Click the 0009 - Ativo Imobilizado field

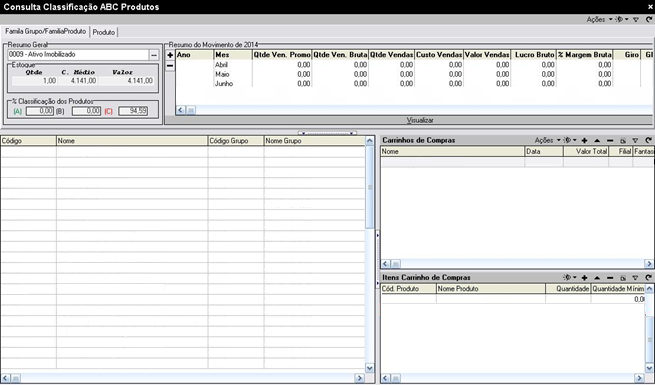point(78,55)
